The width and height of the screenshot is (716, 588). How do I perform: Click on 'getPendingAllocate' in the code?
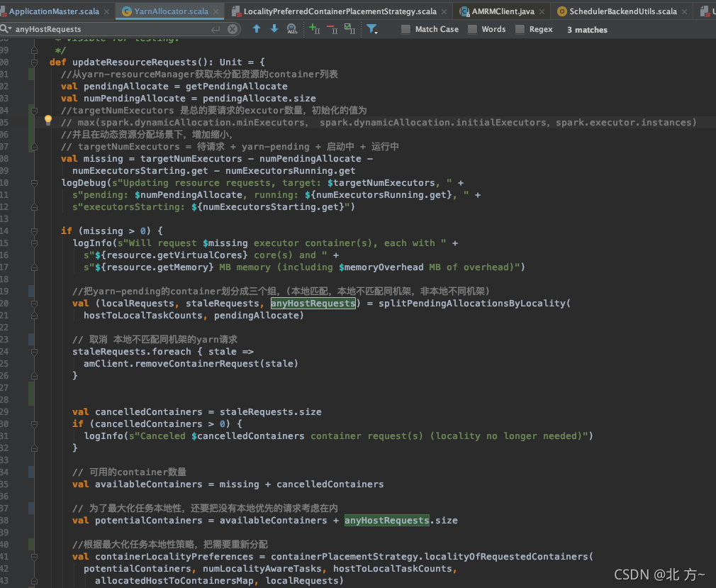pos(237,87)
